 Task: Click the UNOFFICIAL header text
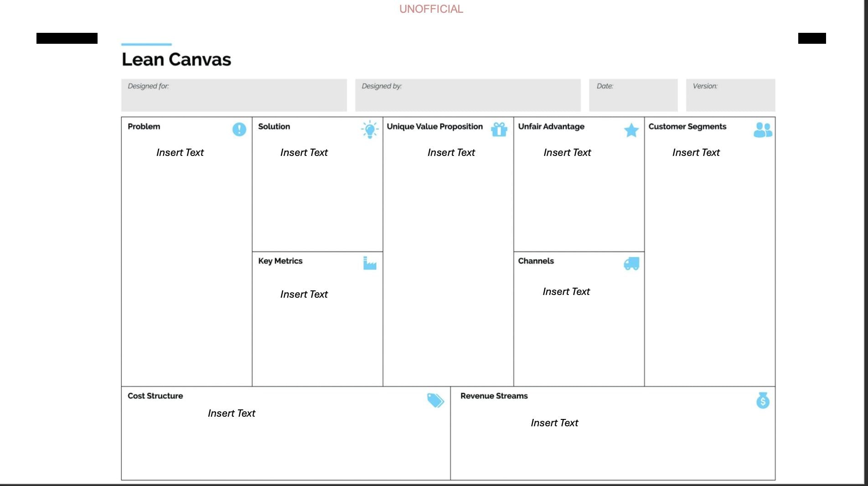(x=431, y=9)
